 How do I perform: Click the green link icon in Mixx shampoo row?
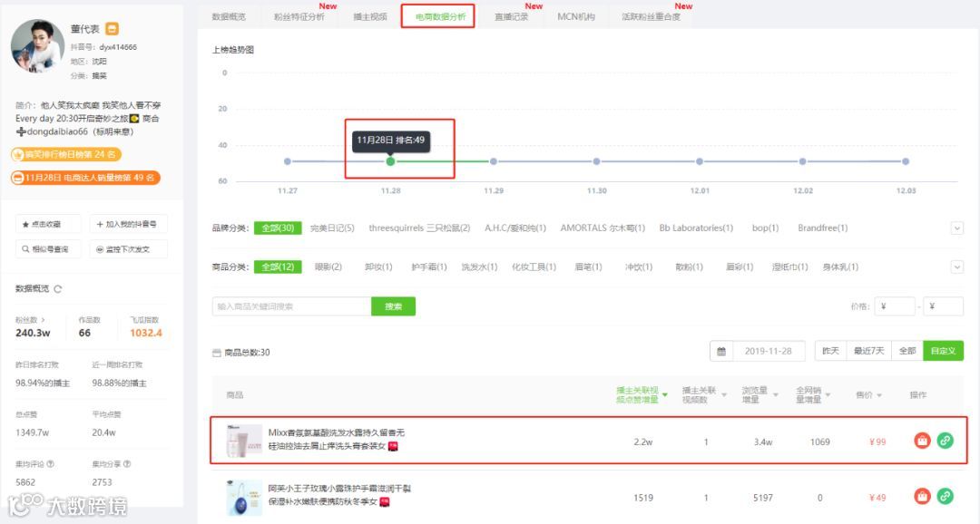(x=946, y=441)
